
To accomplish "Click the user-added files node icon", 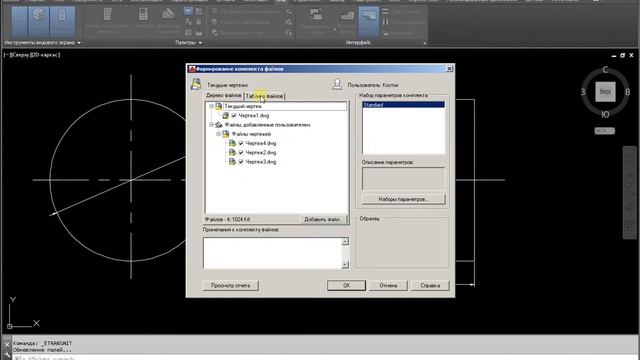I will [x=219, y=124].
